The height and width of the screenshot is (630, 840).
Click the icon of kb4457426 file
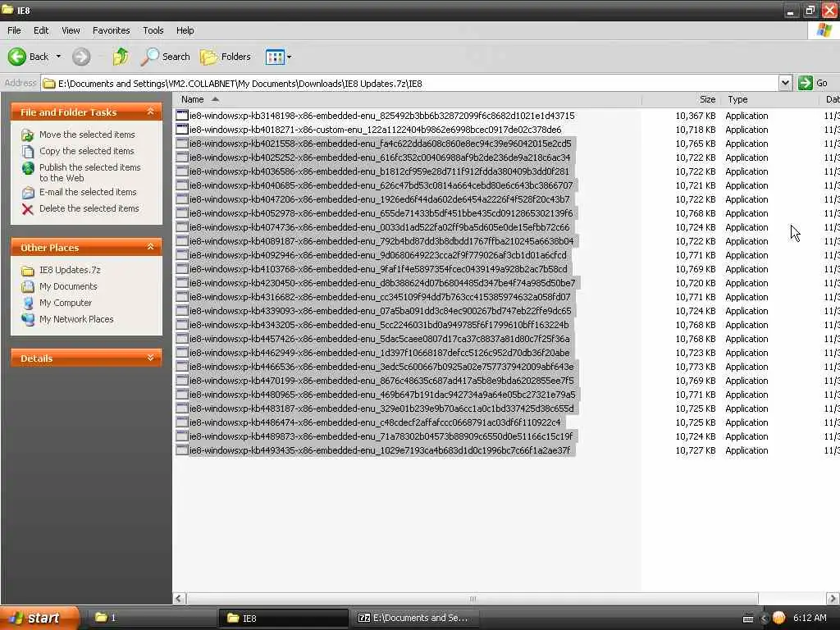click(x=182, y=338)
